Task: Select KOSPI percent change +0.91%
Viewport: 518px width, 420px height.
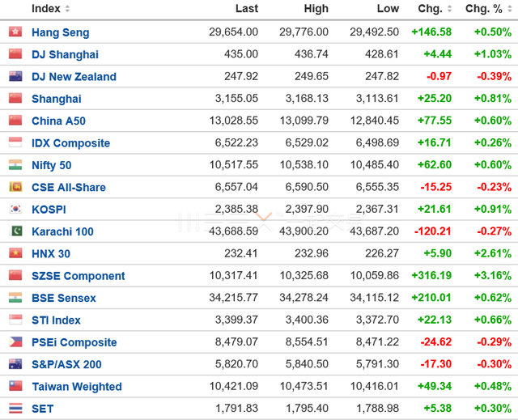Action: (493, 209)
